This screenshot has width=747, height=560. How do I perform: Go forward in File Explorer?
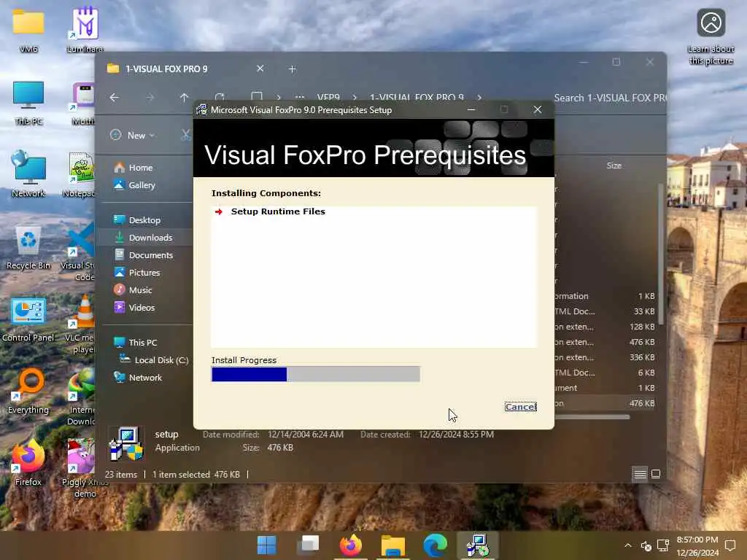[x=150, y=98]
